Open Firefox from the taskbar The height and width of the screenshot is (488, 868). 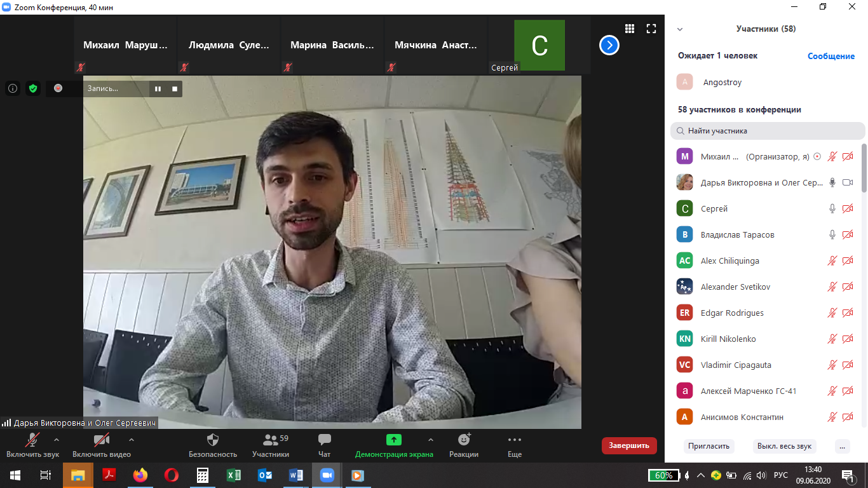140,475
